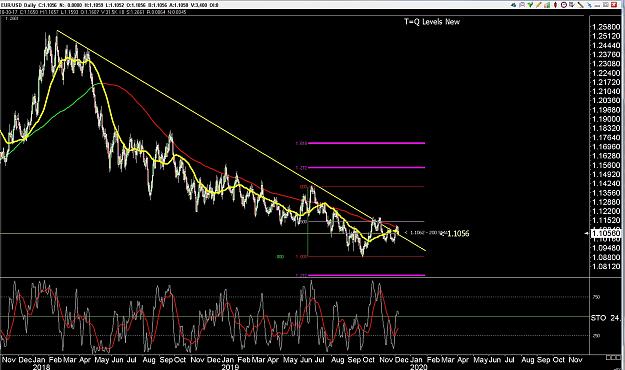
Task: Open the green bar chart icon
Action: click(547, 5)
